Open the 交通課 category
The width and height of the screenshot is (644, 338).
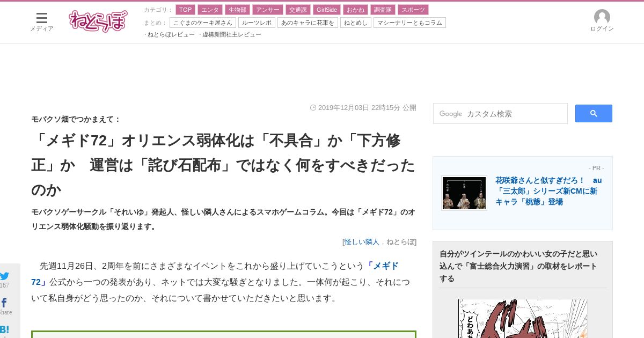tap(297, 10)
